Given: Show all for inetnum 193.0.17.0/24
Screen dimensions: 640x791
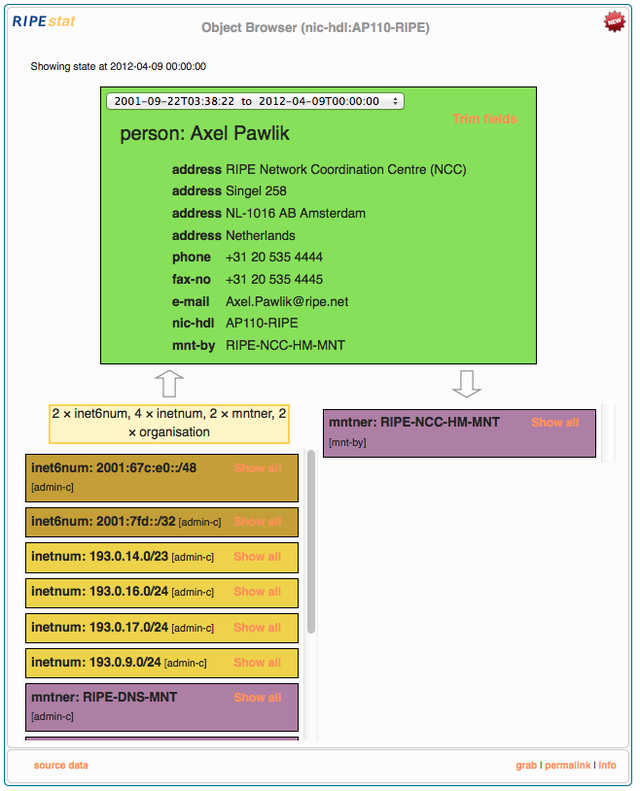Looking at the screenshot, I should click(x=257, y=628).
